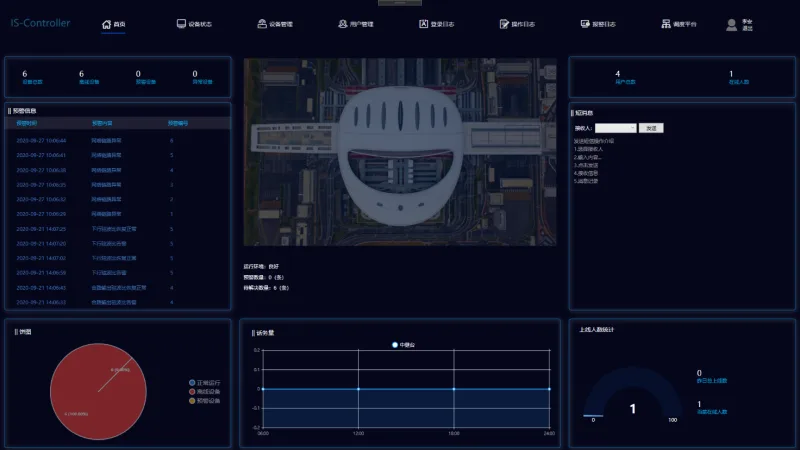Viewport: 800px width, 450px height.
Task: Open device status via the monitor icon
Action: tap(181, 23)
